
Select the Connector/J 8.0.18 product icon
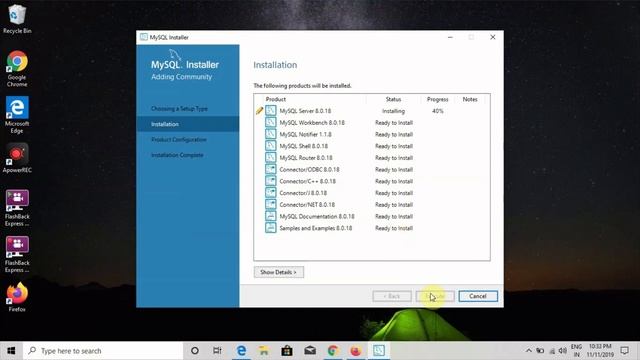(x=271, y=193)
